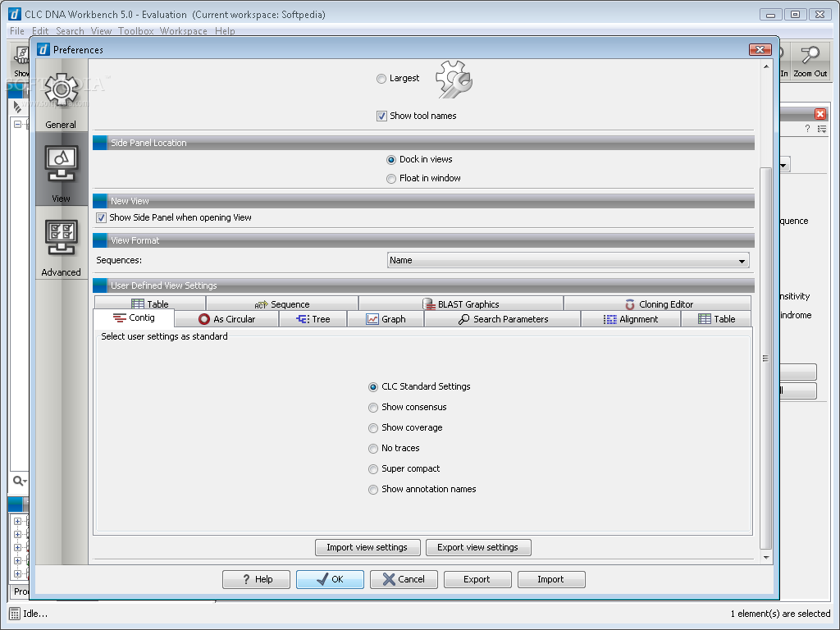This screenshot has height=630, width=840.
Task: Open the side panel dropdown arrow
Action: [x=783, y=165]
